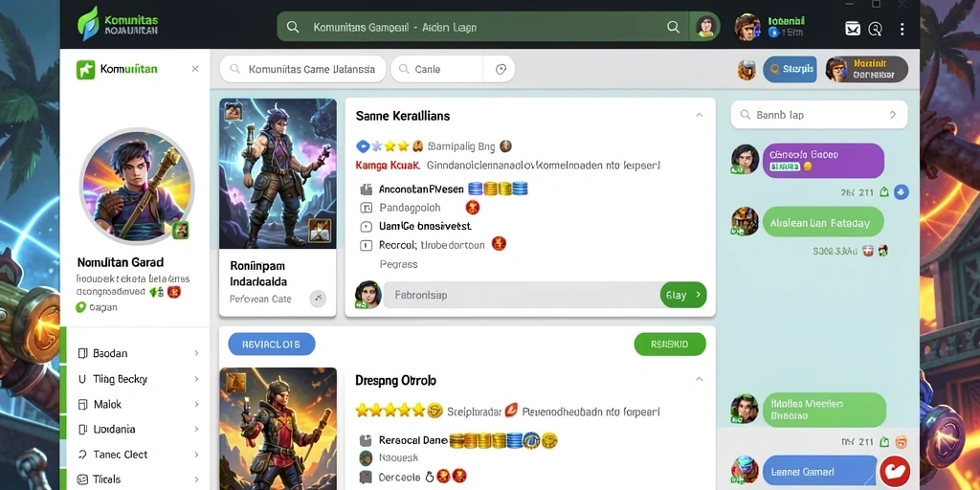980x490 pixels.
Task: Open the header profile avatar with hat
Action: point(746,28)
